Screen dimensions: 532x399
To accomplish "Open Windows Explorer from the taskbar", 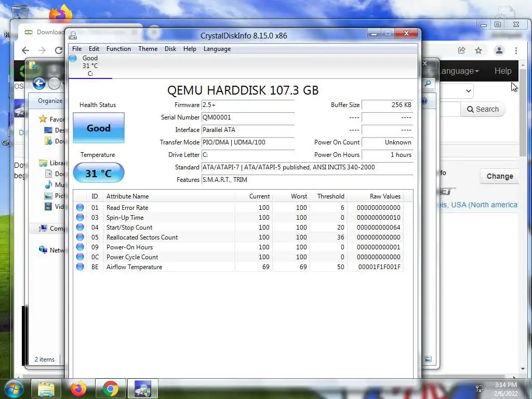I will pos(46,389).
